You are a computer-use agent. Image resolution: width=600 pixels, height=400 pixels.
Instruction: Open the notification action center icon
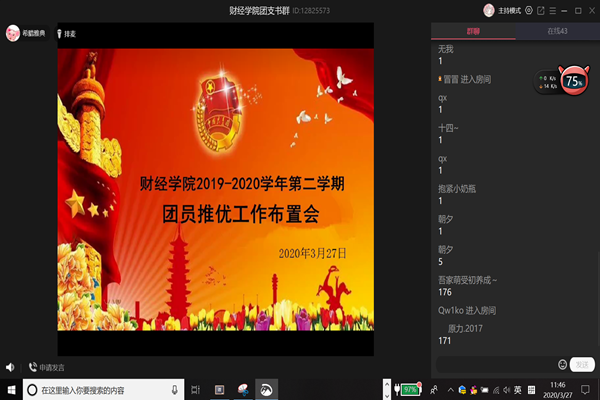[x=585, y=389]
